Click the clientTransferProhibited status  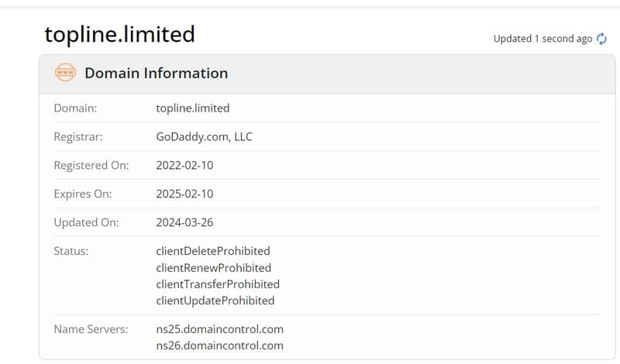click(218, 284)
